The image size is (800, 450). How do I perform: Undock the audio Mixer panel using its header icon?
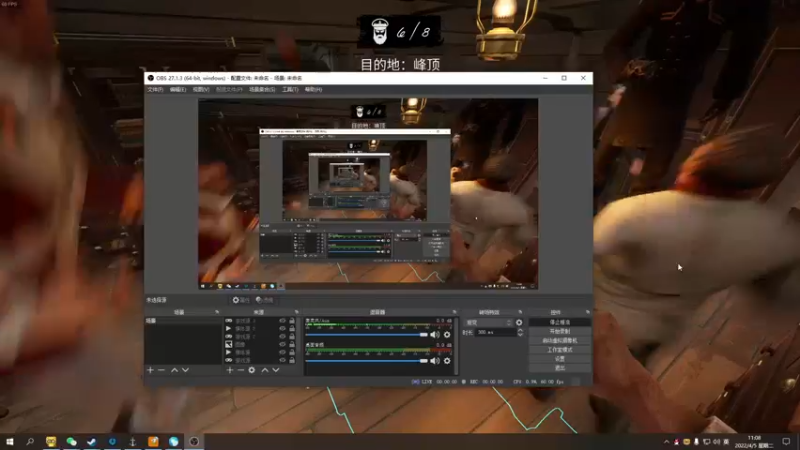[454, 312]
